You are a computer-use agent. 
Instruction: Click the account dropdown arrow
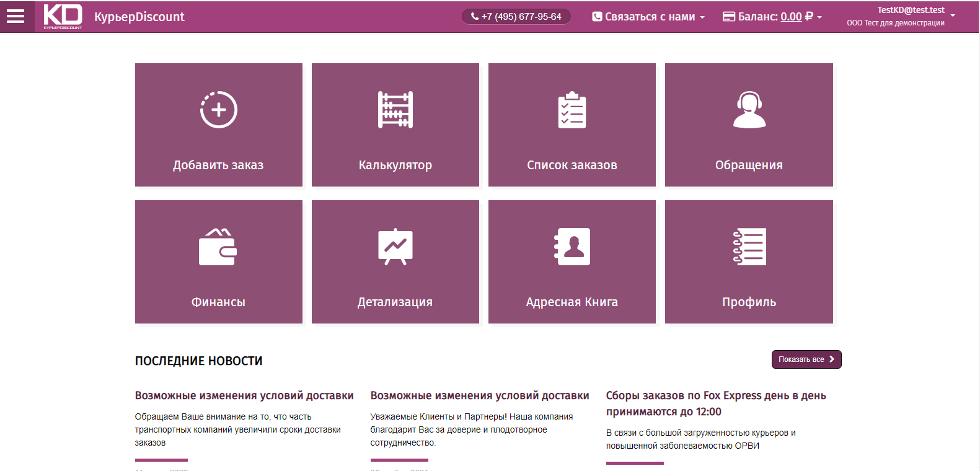[953, 15]
